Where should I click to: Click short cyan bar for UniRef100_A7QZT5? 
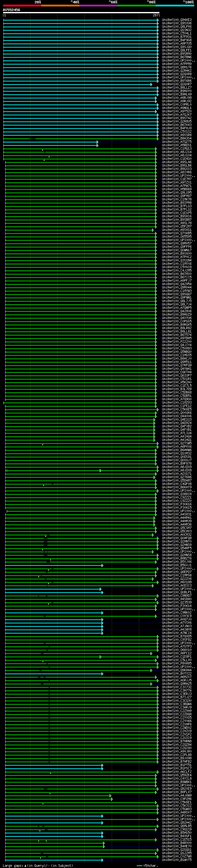[51, 142]
